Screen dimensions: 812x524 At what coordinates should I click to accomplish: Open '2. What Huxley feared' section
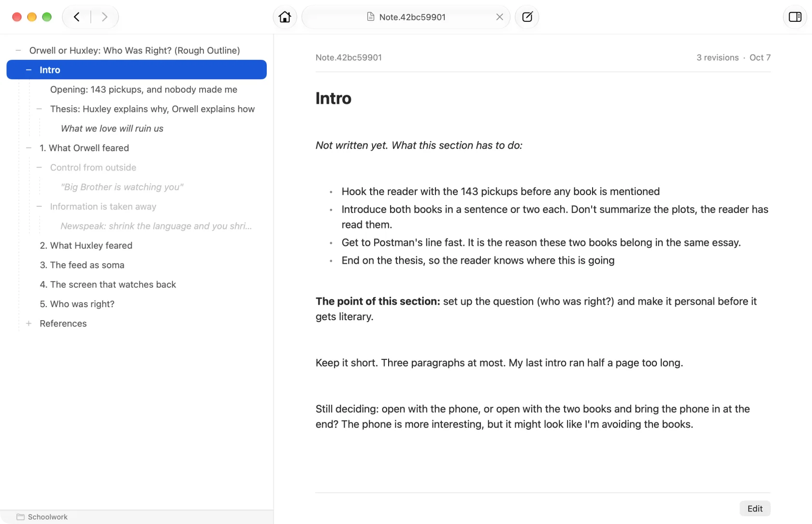pyautogui.click(x=86, y=245)
